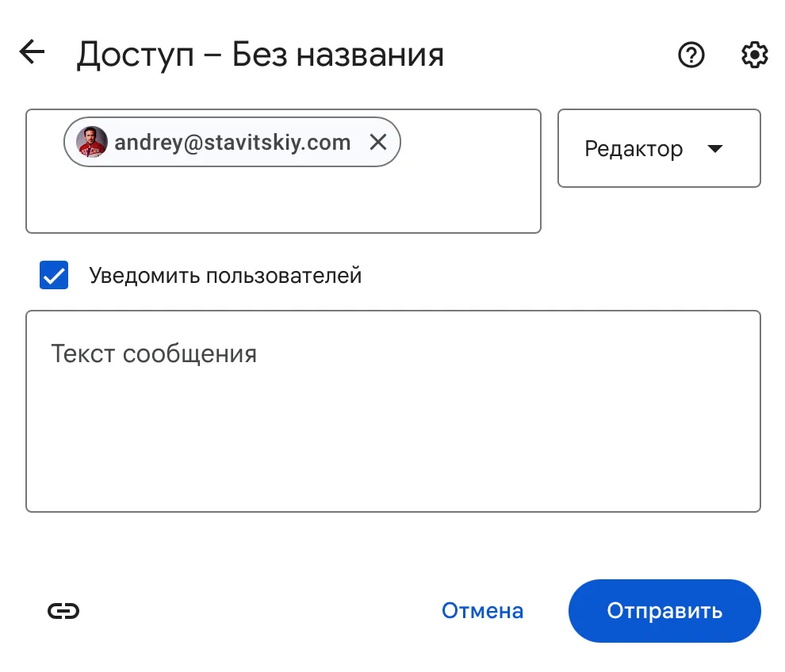Click the andrey@stavitskiy.com email text
785x672 pixels.
click(x=232, y=143)
